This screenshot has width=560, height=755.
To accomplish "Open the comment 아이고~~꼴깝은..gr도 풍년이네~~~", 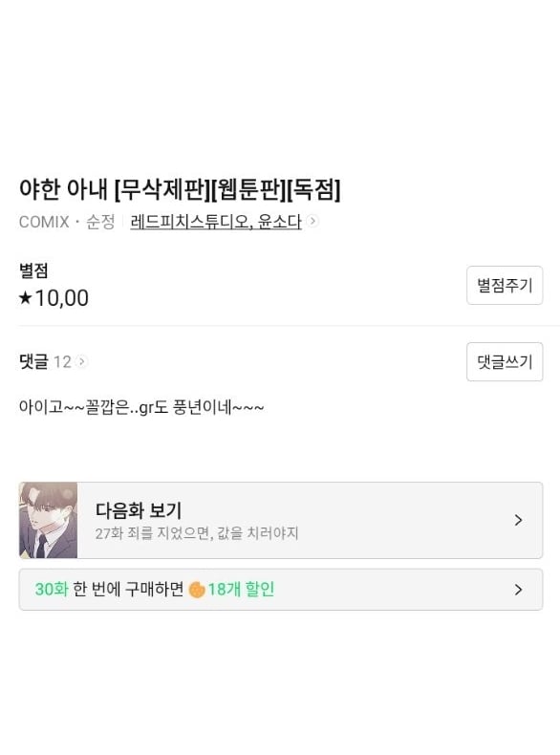I will tap(141, 407).
